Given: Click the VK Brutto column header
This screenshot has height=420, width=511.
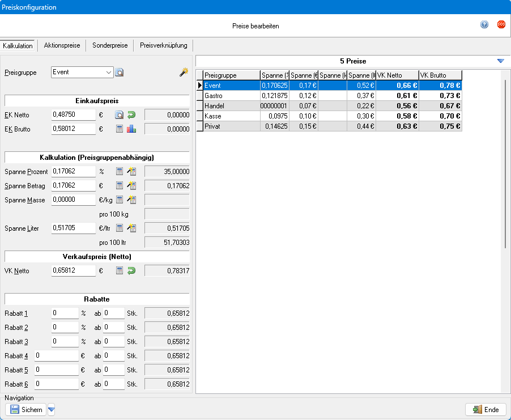Looking at the screenshot, I should [440, 75].
